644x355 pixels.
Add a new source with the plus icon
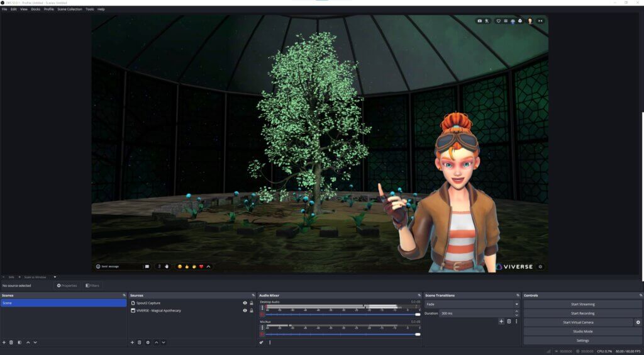click(132, 342)
